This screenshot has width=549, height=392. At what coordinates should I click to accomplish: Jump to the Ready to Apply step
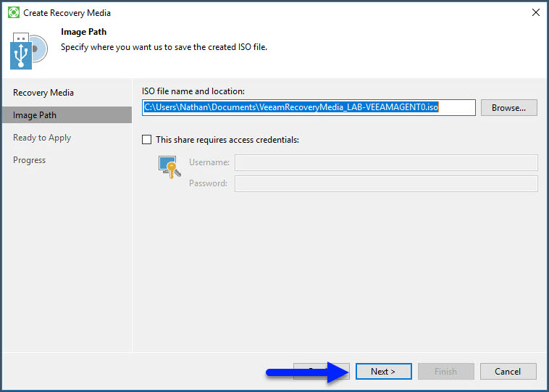42,138
